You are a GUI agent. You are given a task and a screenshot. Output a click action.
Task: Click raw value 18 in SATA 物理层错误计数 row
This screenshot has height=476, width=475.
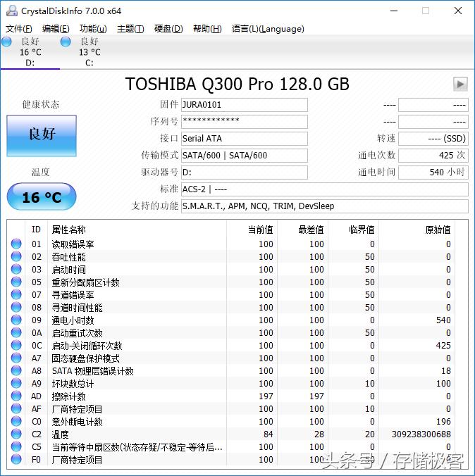click(x=446, y=370)
